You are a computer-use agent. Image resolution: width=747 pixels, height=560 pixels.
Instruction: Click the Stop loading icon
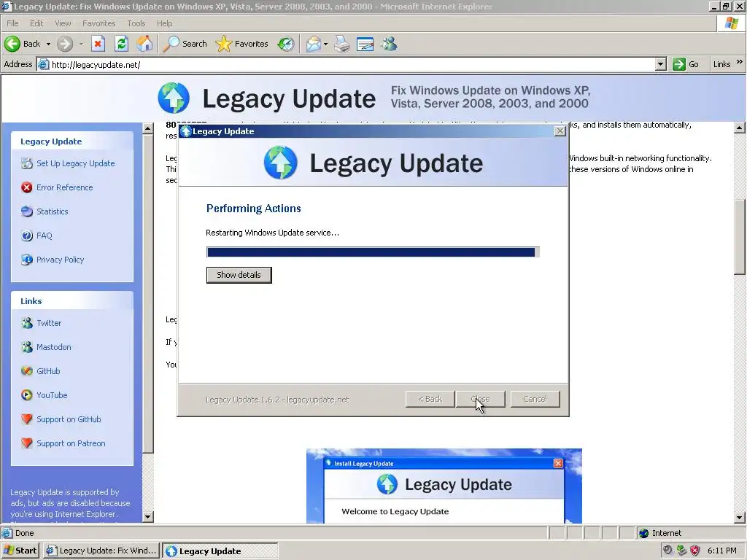[98, 44]
